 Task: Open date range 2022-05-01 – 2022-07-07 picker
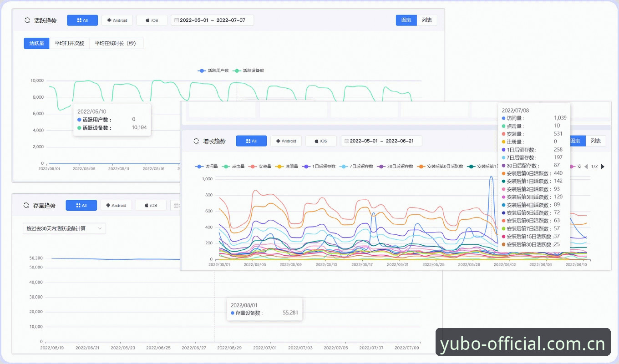coord(212,20)
